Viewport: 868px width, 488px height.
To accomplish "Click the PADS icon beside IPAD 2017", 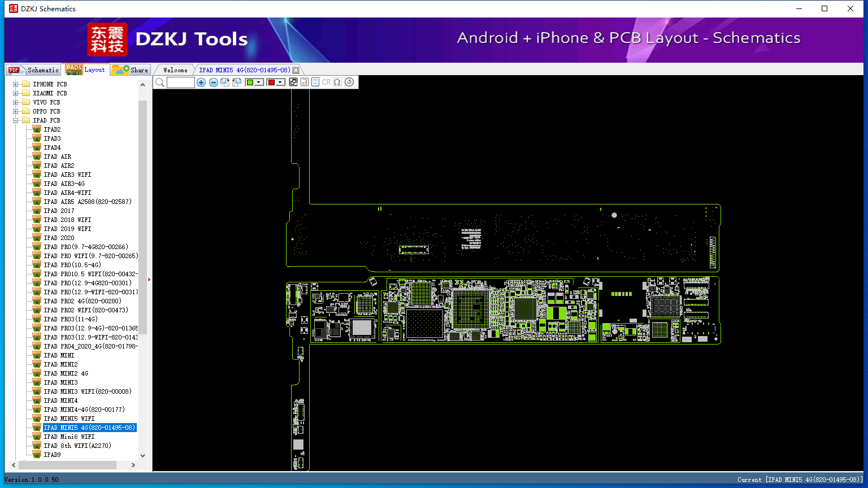I will point(37,211).
